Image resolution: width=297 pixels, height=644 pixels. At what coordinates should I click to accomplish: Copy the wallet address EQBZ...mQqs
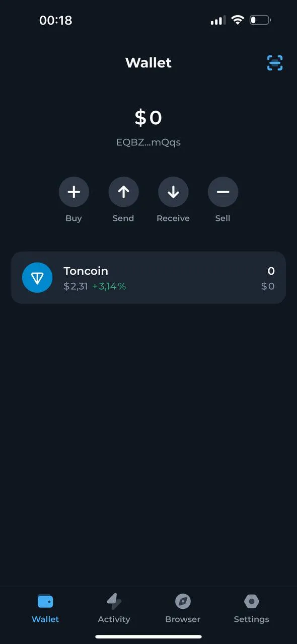pos(148,142)
